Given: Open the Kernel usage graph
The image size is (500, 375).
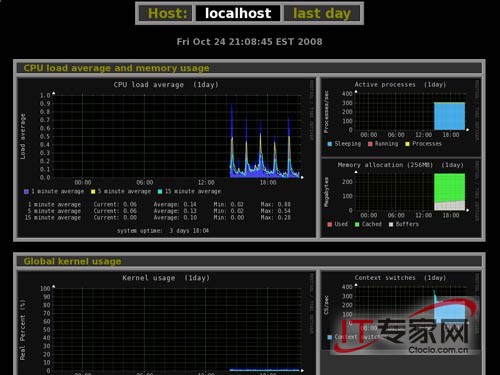Looking at the screenshot, I should (x=166, y=323).
